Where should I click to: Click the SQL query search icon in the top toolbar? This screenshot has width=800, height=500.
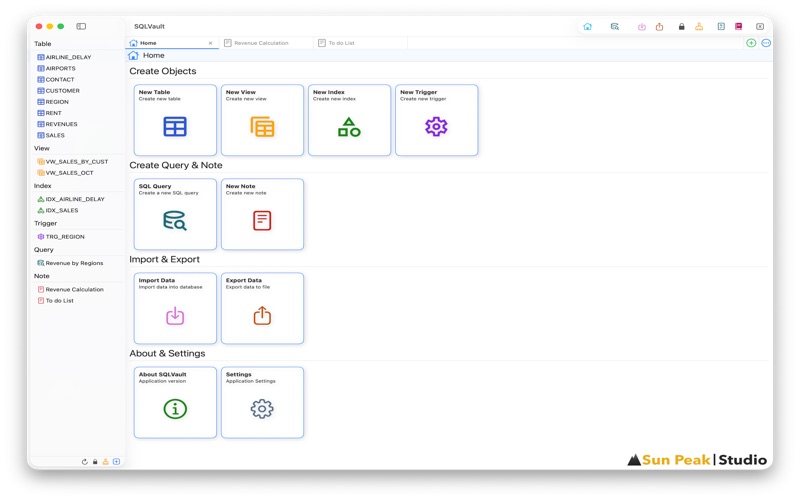click(x=615, y=27)
